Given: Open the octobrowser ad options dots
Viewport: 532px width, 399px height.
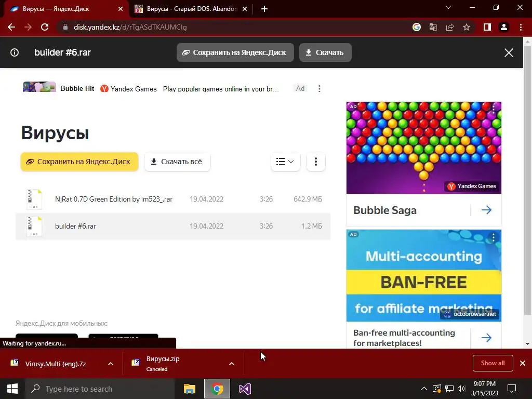Looking at the screenshot, I should point(494,237).
